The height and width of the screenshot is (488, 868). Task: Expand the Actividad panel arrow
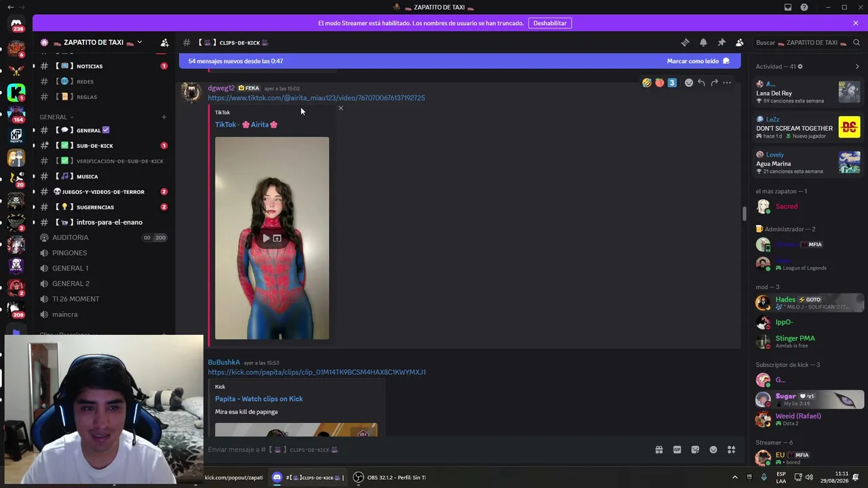click(857, 66)
